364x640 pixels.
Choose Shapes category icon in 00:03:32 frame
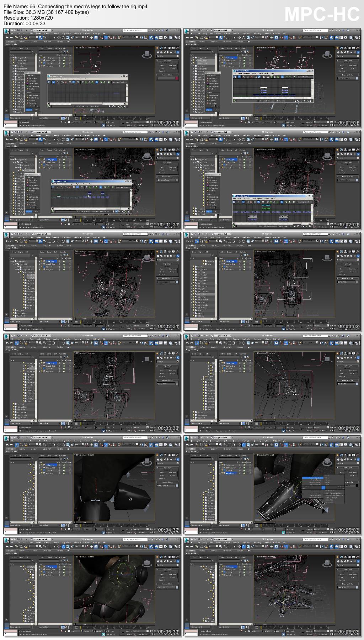161,358
